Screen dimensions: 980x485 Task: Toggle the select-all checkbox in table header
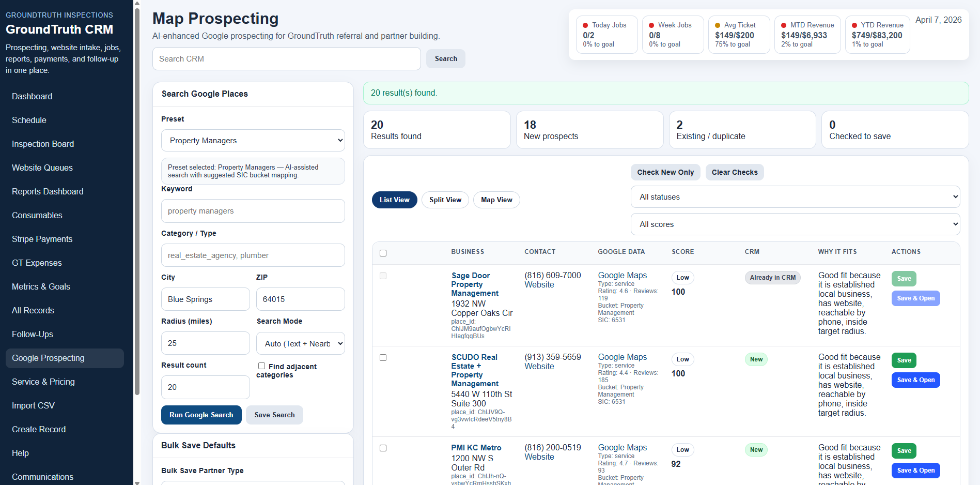coord(383,253)
